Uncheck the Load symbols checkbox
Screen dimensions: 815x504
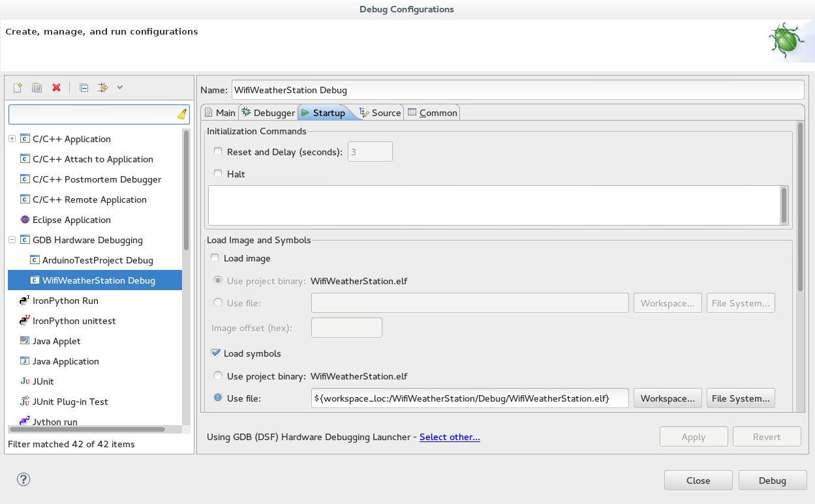[x=215, y=353]
